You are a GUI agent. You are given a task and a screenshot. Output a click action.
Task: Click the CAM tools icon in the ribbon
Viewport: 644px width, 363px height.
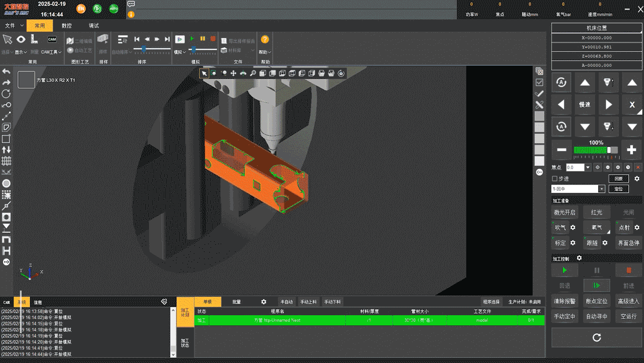tap(52, 39)
